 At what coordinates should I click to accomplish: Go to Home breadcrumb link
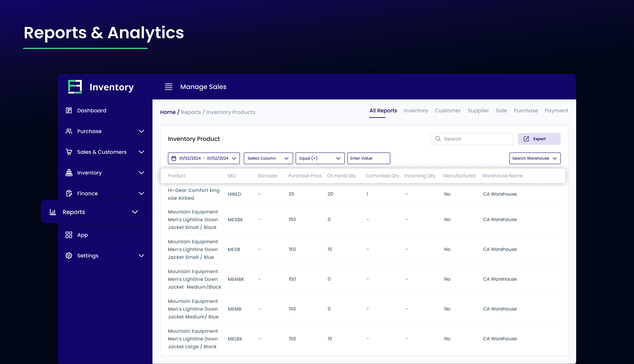tap(168, 112)
